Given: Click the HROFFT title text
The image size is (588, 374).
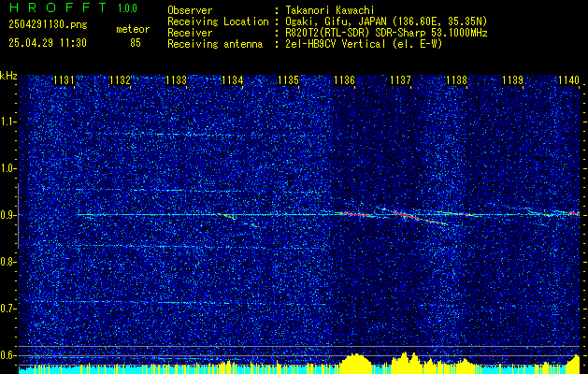Looking at the screenshot, I should pos(59,7).
